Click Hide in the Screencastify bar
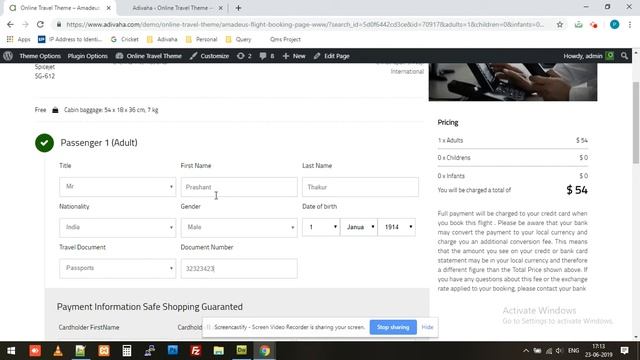 (427, 327)
